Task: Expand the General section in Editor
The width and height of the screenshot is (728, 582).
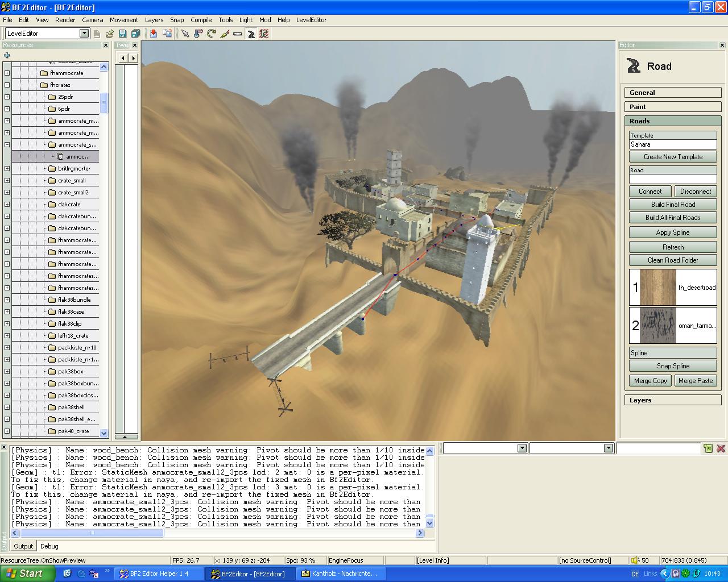Action: [673, 93]
